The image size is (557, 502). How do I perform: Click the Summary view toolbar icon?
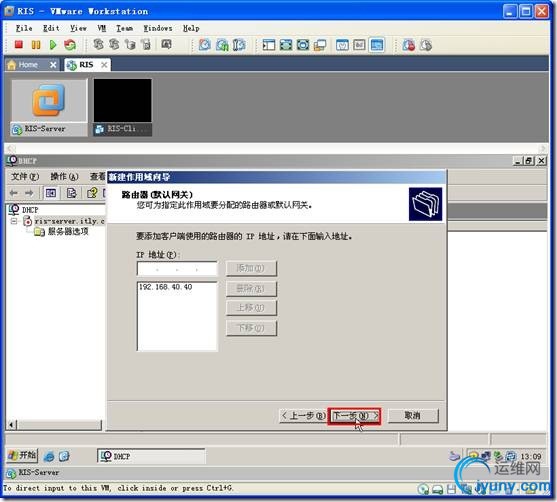pos(342,45)
